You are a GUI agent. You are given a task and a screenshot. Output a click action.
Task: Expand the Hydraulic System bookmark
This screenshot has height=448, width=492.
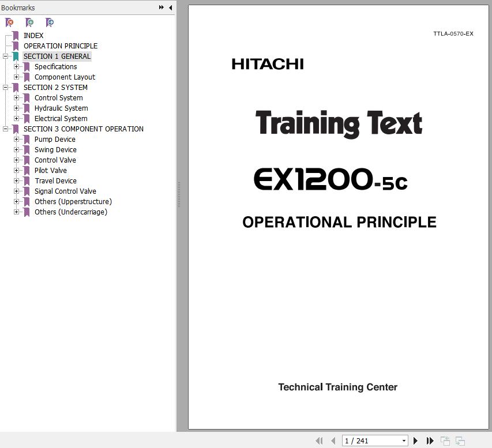(16, 108)
